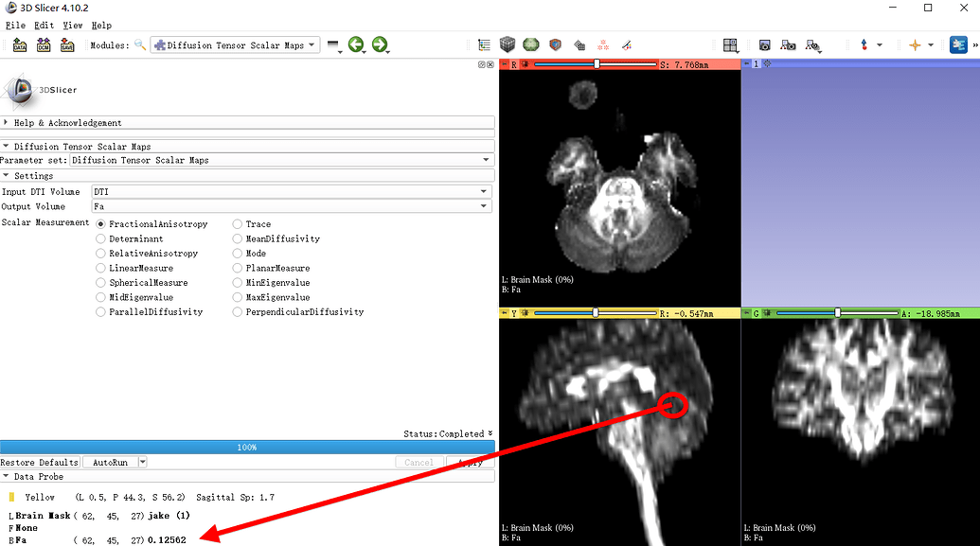Open the Edit menu
980x546 pixels.
coord(44,26)
